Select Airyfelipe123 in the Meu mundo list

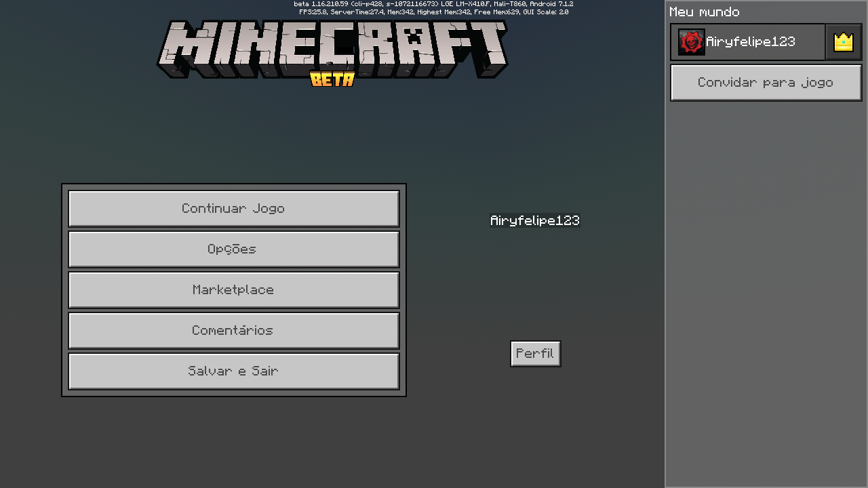coord(748,42)
